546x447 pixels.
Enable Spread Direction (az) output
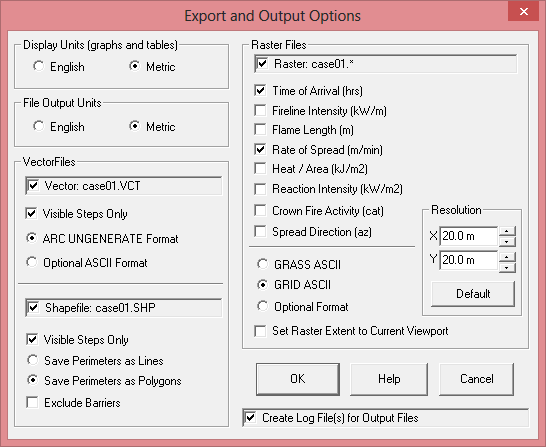[x=260, y=232]
